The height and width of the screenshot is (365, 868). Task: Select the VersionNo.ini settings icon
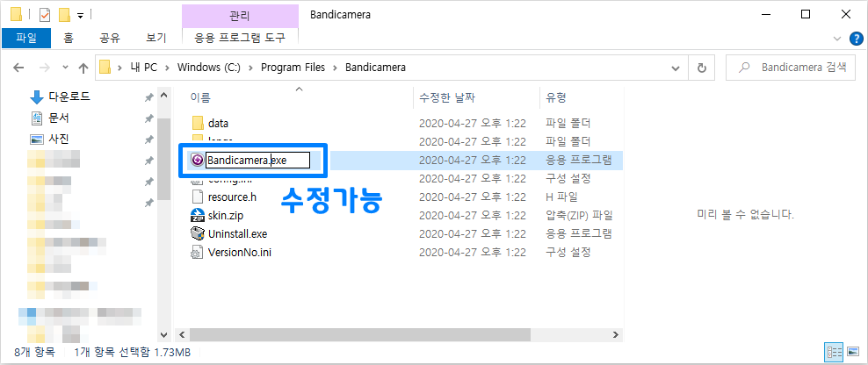pyautogui.click(x=198, y=253)
